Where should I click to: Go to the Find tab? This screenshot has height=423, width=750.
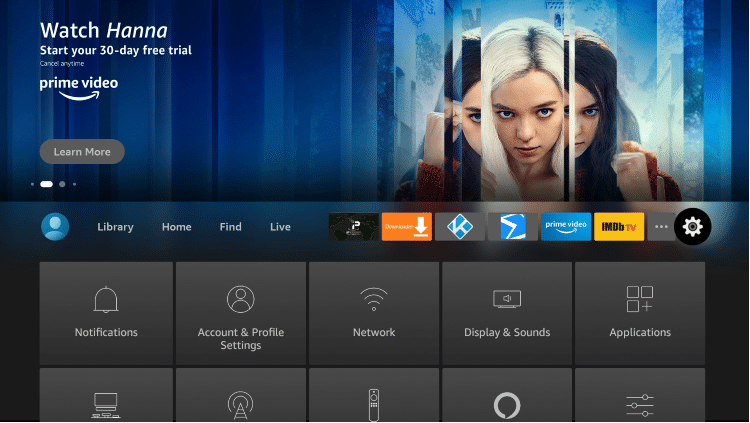coord(231,227)
